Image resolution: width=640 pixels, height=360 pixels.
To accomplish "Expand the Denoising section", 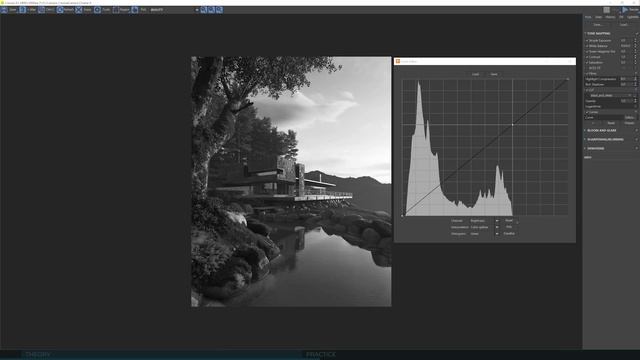I will tap(585, 149).
